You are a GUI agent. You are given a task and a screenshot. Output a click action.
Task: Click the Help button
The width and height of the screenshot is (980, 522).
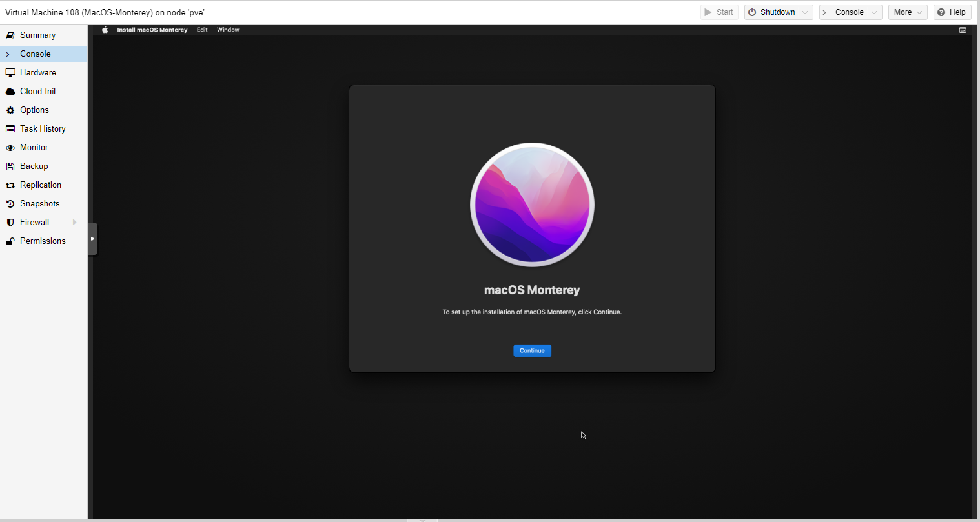(x=952, y=12)
